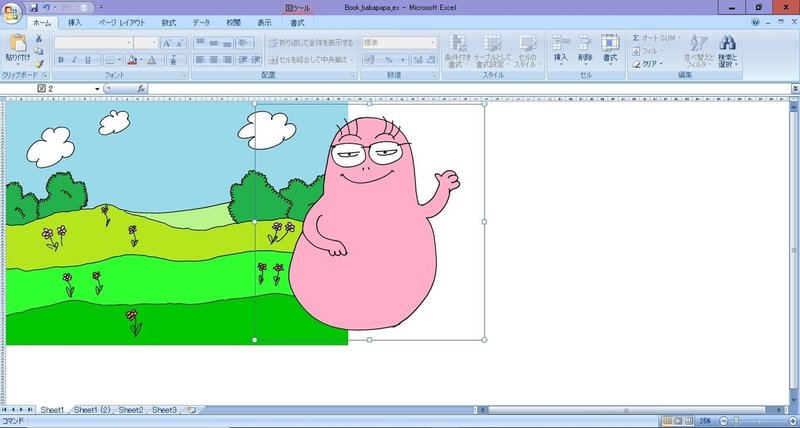Click the AutoSum (オート SUM) button
800x428 pixels.
pos(656,38)
